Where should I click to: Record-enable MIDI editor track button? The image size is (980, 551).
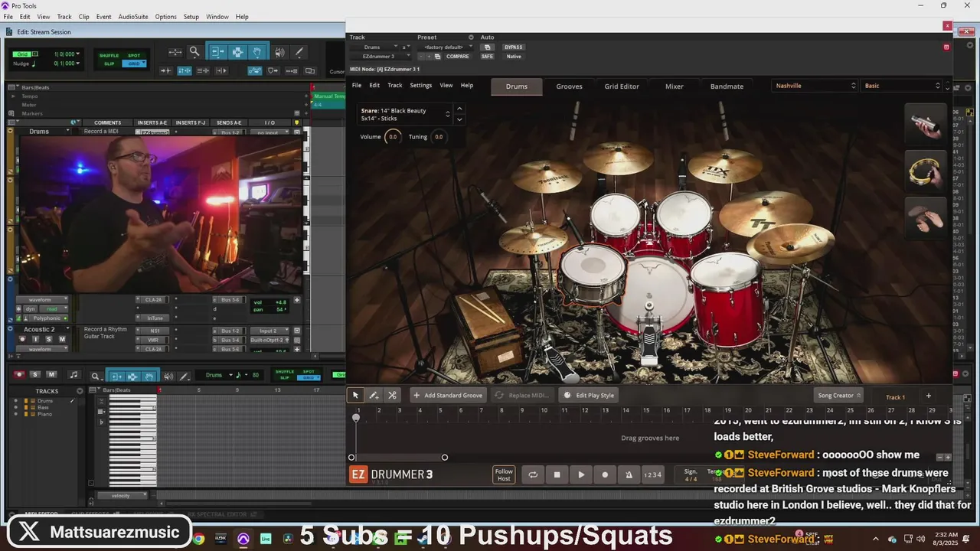(x=19, y=374)
